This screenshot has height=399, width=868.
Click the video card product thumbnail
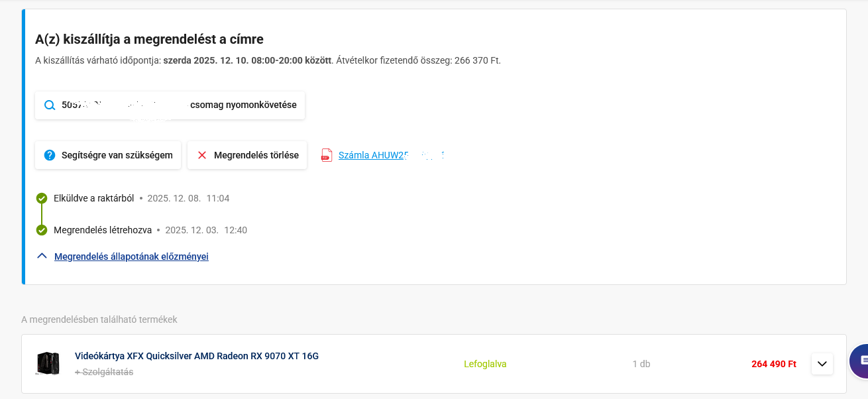point(48,364)
